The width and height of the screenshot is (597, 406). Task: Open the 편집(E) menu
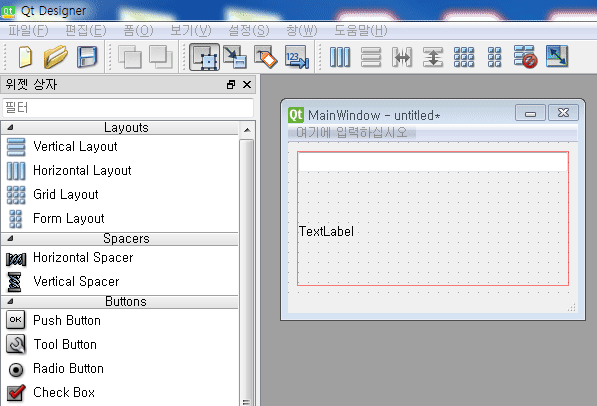(x=86, y=30)
